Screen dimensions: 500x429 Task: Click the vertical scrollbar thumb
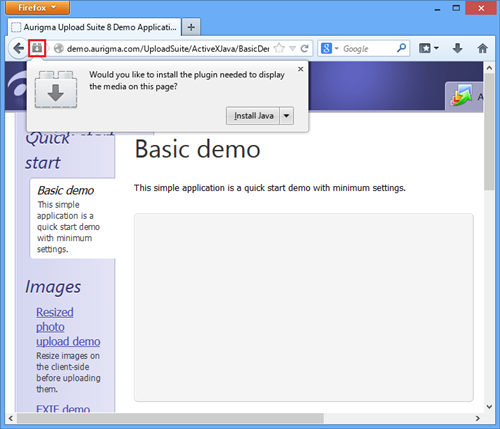tap(489, 132)
